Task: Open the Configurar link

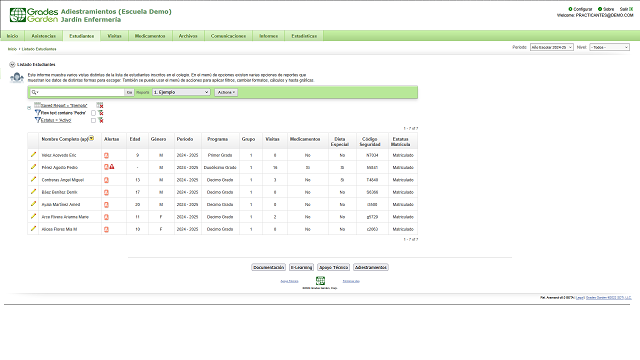Action: pyautogui.click(x=580, y=9)
